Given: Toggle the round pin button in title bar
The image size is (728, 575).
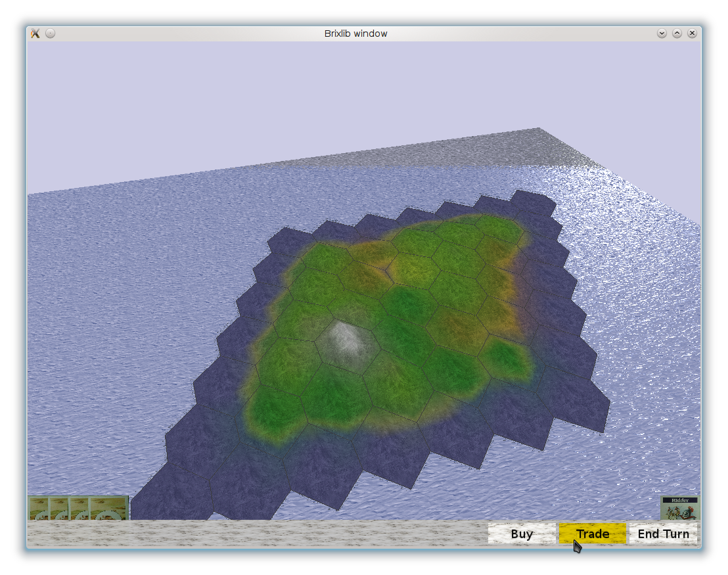Looking at the screenshot, I should pyautogui.click(x=51, y=34).
